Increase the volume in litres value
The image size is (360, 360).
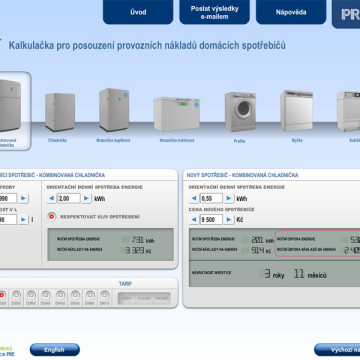tap(23, 220)
